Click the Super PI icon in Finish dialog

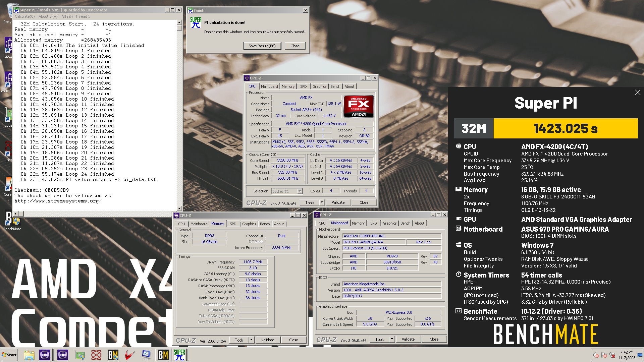pyautogui.click(x=196, y=22)
